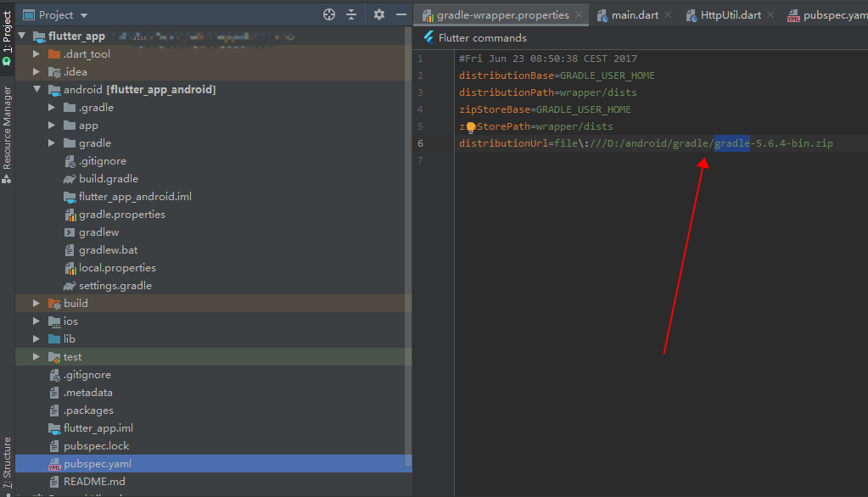Click the build.gradle elephant icon
The image size is (868, 497).
click(x=70, y=179)
